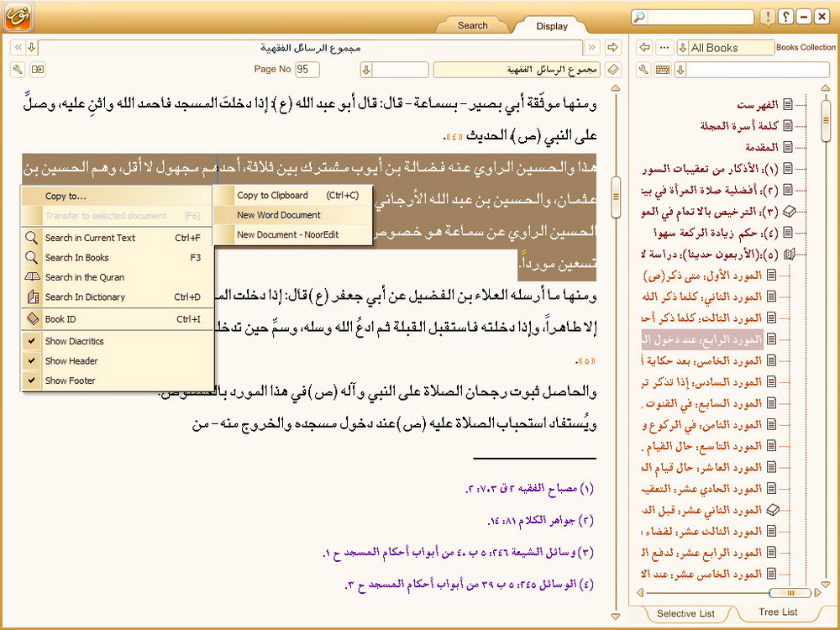Open dropdown in the field beside the book title box
The height and width of the screenshot is (630, 840).
click(x=366, y=70)
